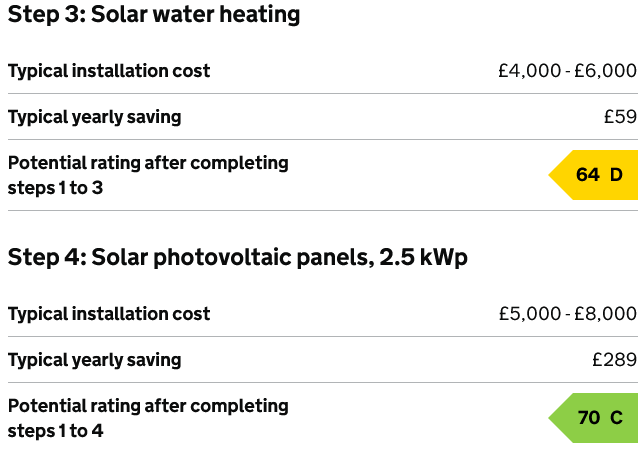Click the £8,000 upper cost figure

(x=606, y=314)
